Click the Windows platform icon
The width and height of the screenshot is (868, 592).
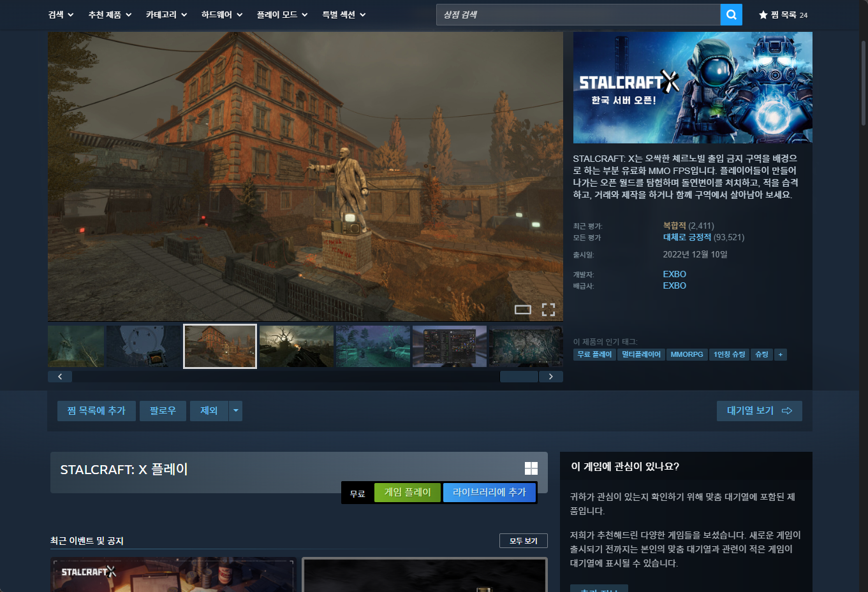click(x=531, y=468)
